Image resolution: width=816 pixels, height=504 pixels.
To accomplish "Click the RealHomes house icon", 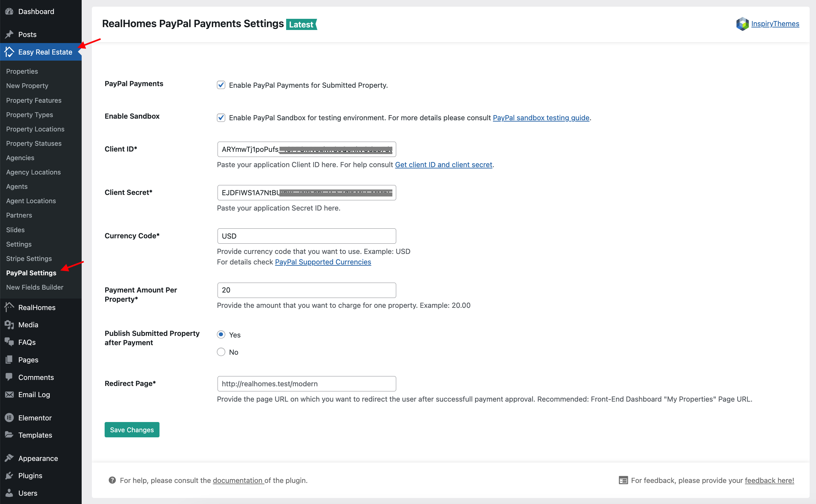I will click(x=9, y=307).
